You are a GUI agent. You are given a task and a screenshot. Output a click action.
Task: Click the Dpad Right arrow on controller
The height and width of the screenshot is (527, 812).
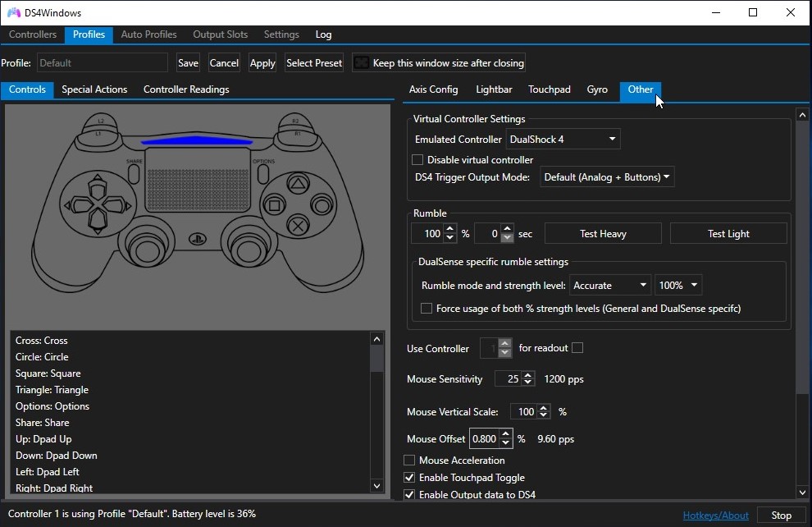[117, 205]
